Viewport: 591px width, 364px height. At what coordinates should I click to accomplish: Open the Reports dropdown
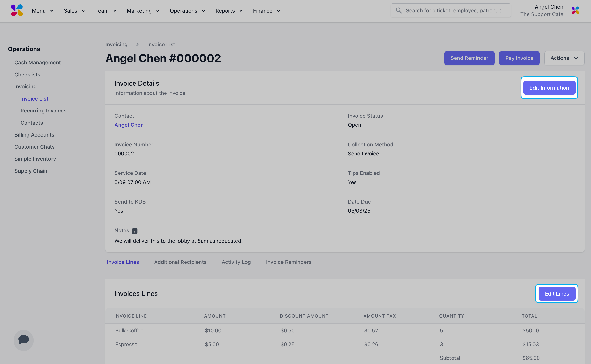[x=229, y=11]
